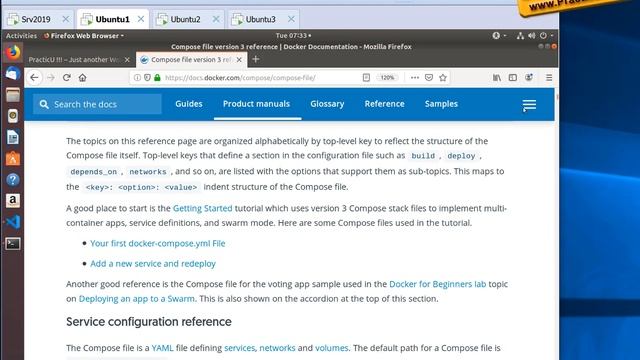This screenshot has width=640, height=360.
Task: Click the Search the docs field
Action: pyautogui.click(x=97, y=104)
